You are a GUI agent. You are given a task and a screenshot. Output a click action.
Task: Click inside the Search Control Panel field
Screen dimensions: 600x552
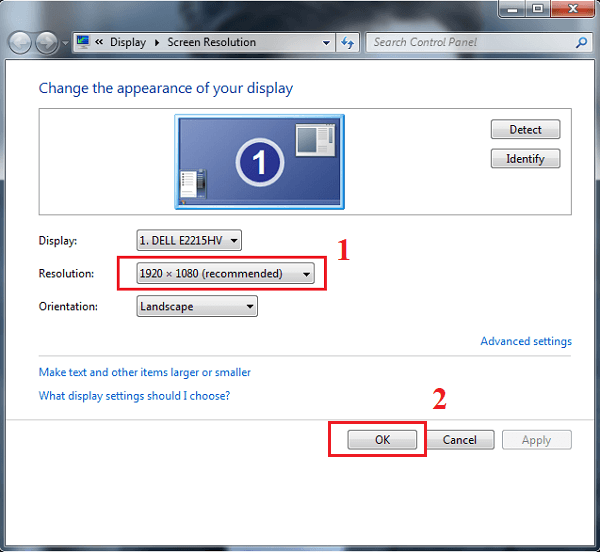[470, 43]
